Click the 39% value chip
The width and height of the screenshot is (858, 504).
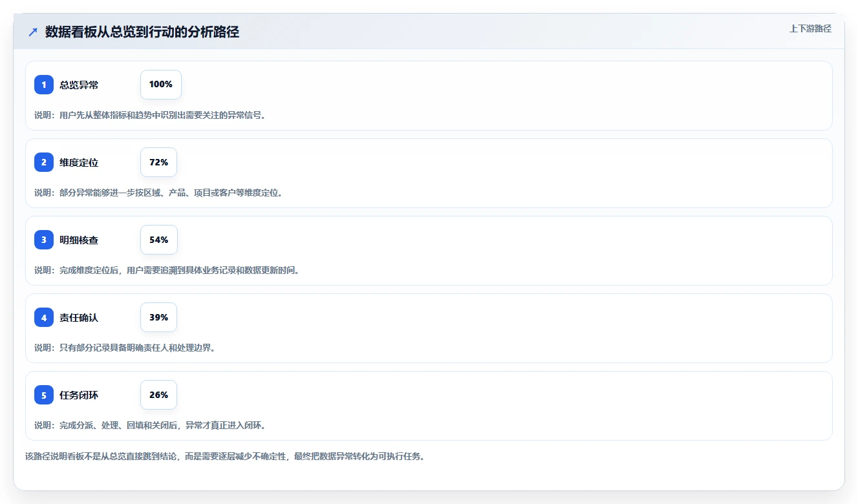coord(158,317)
